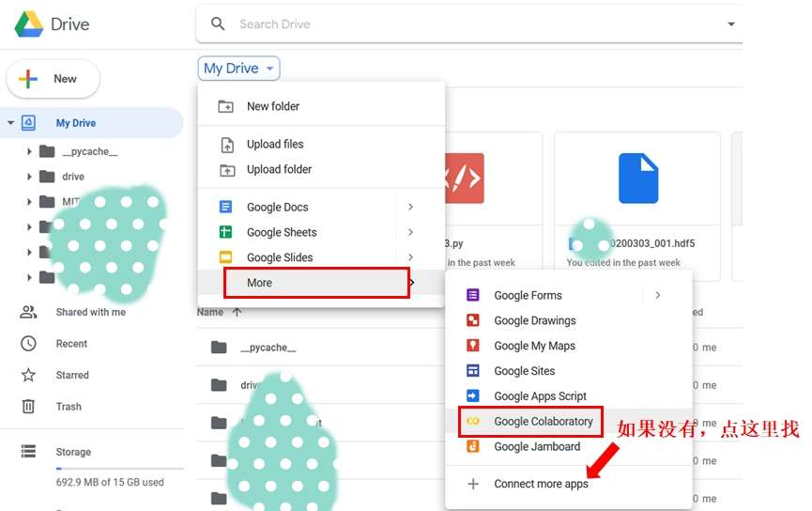Click the Upload folder icon
This screenshot has width=812, height=511.
(227, 170)
